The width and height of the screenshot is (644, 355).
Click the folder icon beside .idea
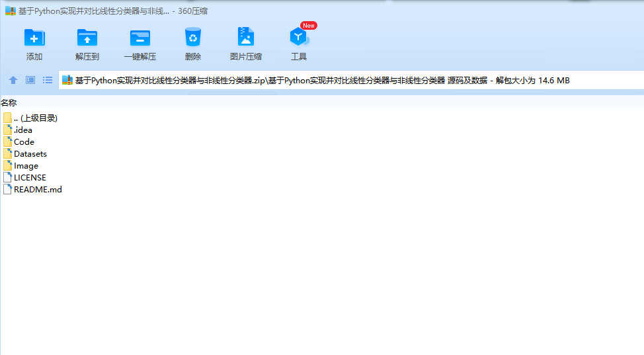7,130
